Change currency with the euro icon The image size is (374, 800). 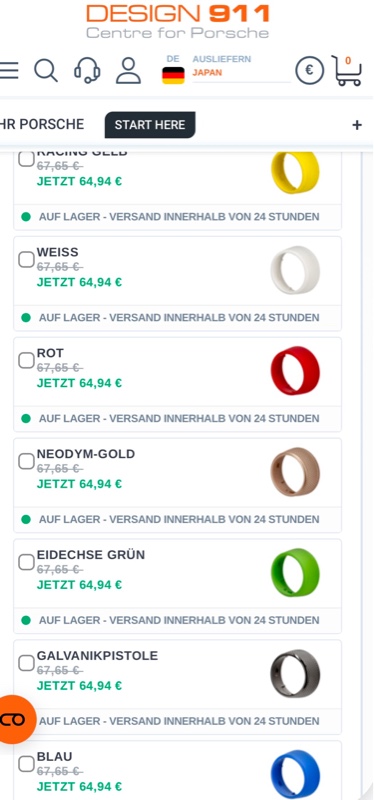coord(309,70)
